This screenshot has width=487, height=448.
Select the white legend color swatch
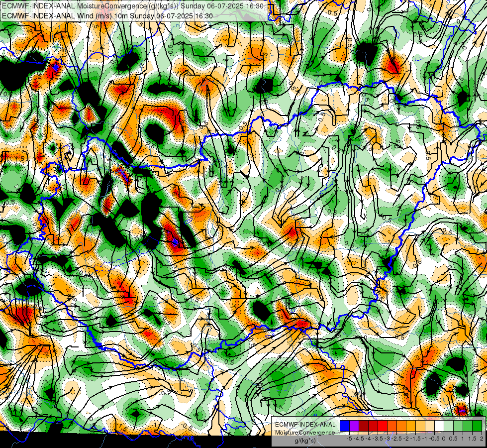coord(439,426)
